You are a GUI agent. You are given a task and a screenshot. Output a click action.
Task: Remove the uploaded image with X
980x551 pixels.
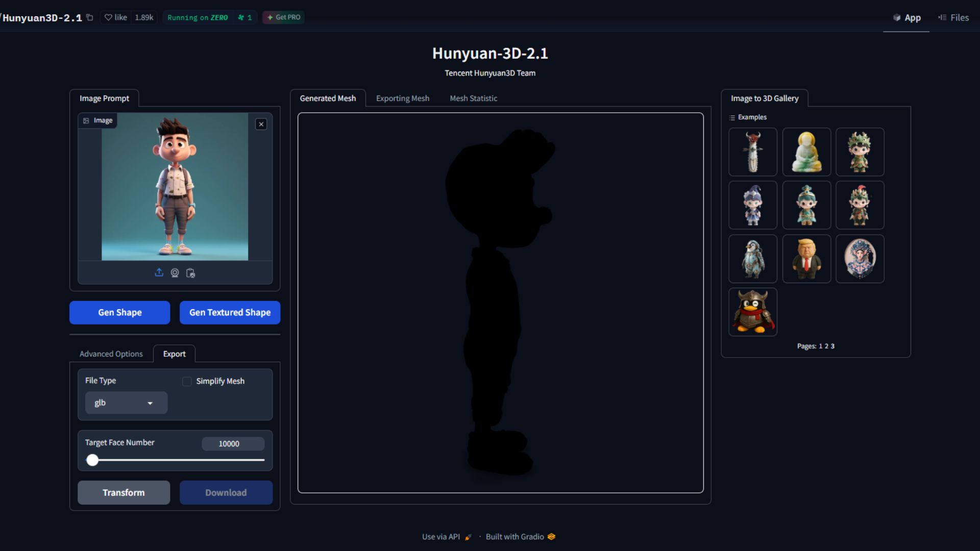coord(261,124)
